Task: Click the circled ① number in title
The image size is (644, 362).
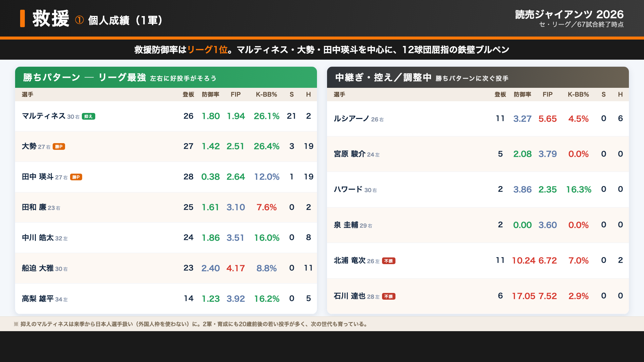Action: click(x=79, y=20)
